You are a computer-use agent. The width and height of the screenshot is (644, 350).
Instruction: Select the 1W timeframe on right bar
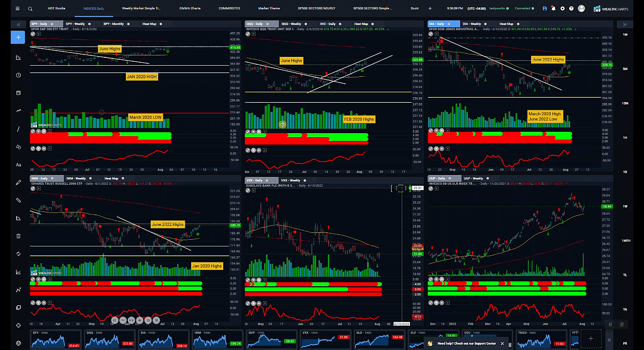pos(625,206)
